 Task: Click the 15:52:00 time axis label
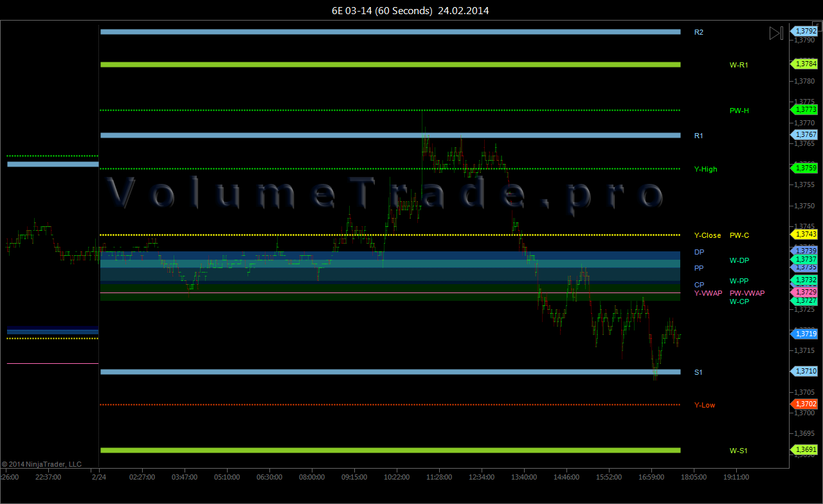[609, 477]
